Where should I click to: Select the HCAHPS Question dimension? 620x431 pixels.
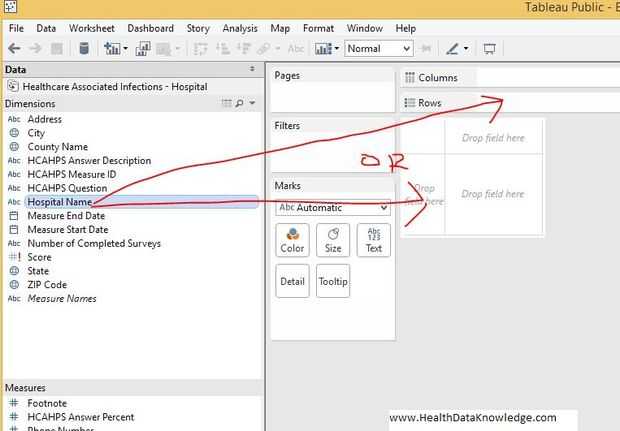(67, 188)
